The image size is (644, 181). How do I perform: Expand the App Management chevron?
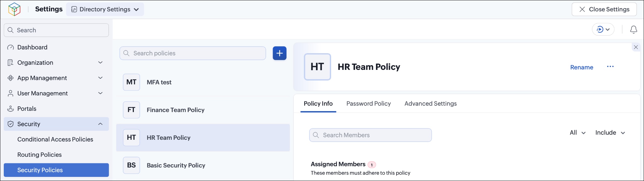coord(101,78)
